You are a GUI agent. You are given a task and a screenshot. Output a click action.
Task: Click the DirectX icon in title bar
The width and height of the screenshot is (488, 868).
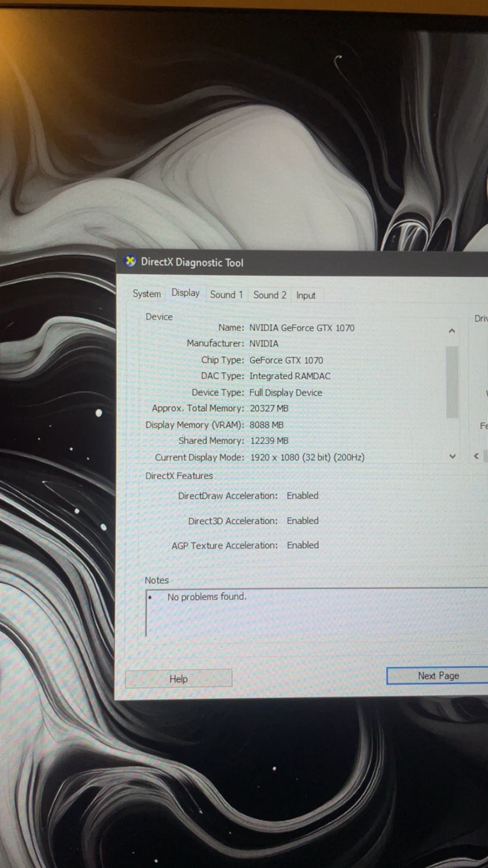pos(130,262)
